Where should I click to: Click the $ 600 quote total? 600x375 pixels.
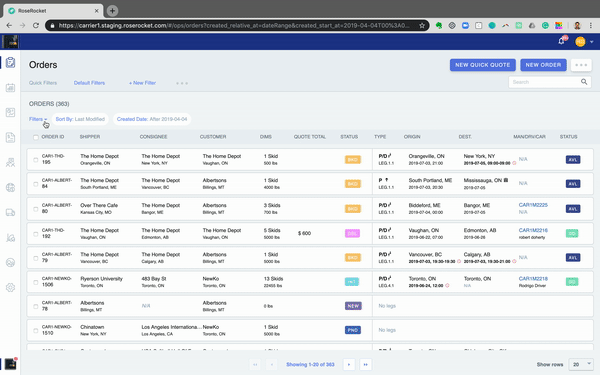[304, 233]
